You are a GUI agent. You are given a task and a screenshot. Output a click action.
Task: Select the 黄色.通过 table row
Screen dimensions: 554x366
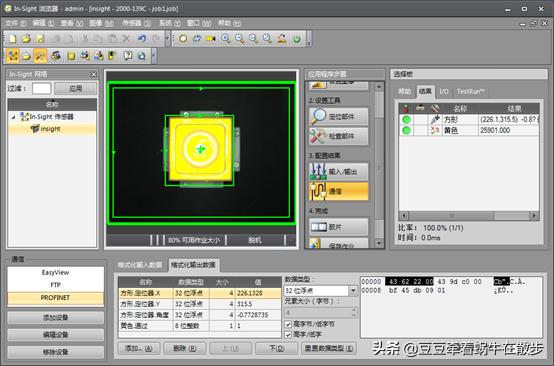[200, 326]
